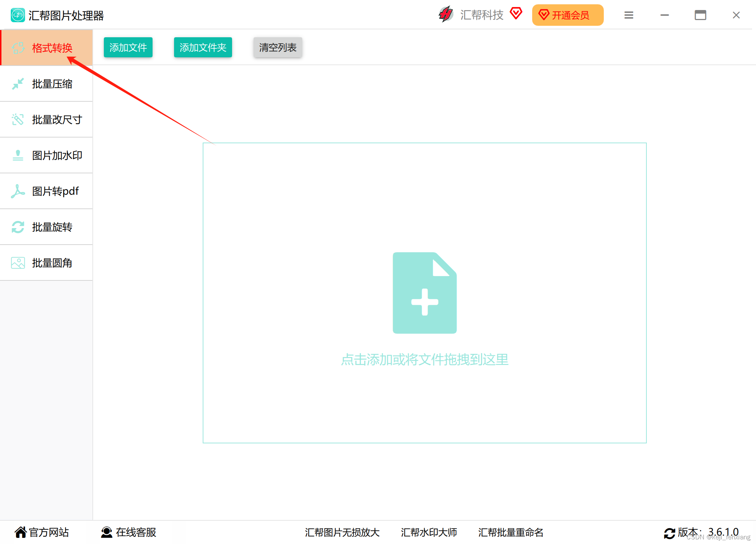Image resolution: width=756 pixels, height=544 pixels.
Task: Click the 开通会员 membership button
Action: (567, 15)
